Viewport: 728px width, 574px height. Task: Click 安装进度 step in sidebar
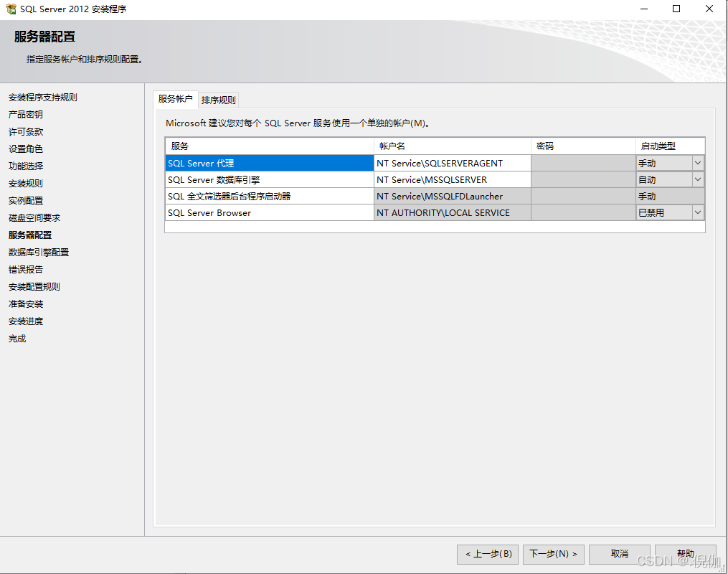point(26,321)
